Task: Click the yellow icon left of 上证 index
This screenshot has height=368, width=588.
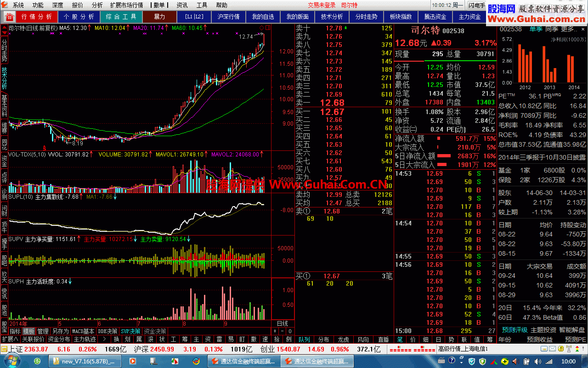Action: (x=5, y=349)
